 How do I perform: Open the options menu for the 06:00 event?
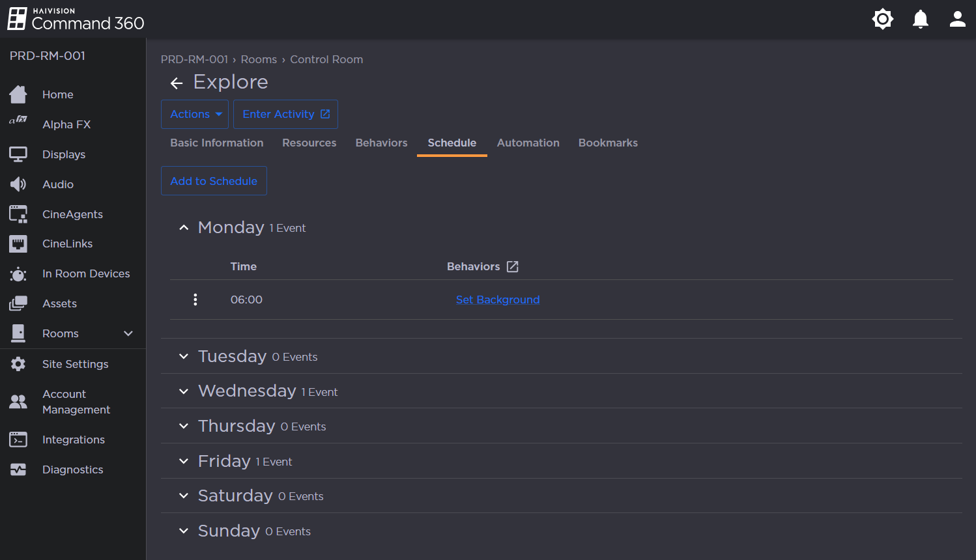(195, 300)
